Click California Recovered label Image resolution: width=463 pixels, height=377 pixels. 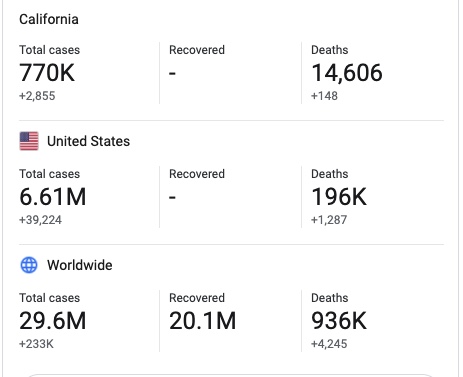[197, 50]
